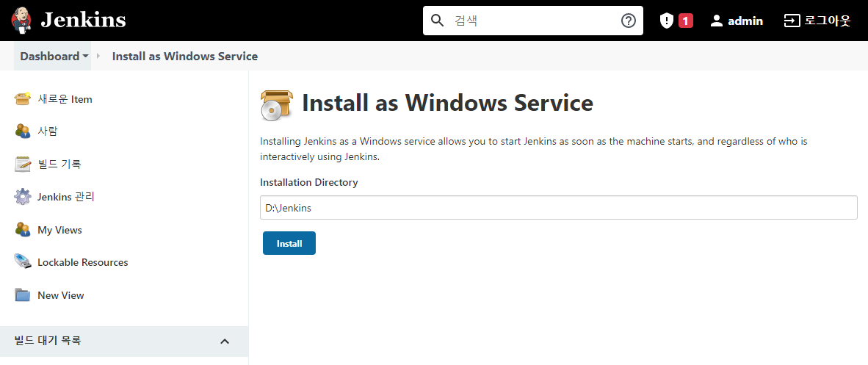Open the Dashboard breadcrumb link
Image resolution: width=868 pixels, height=365 pixels.
pyautogui.click(x=50, y=56)
